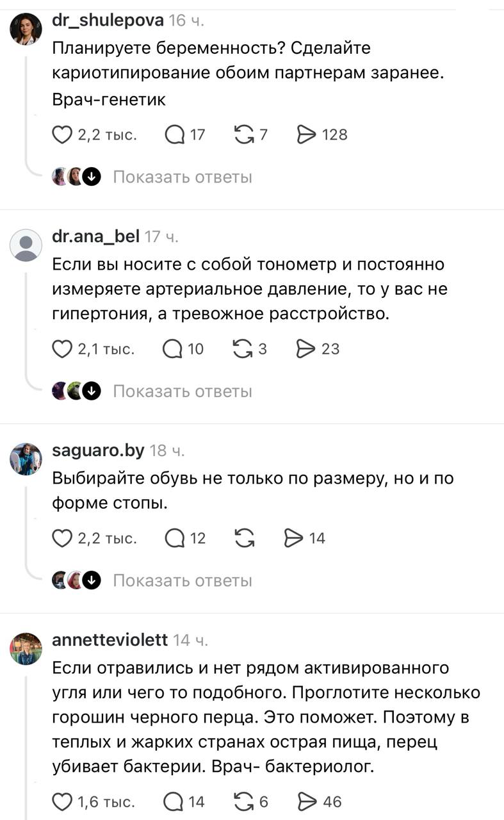This screenshot has width=504, height=820.
Task: Open comments on dr.ana_bel's post
Action: pos(174,349)
